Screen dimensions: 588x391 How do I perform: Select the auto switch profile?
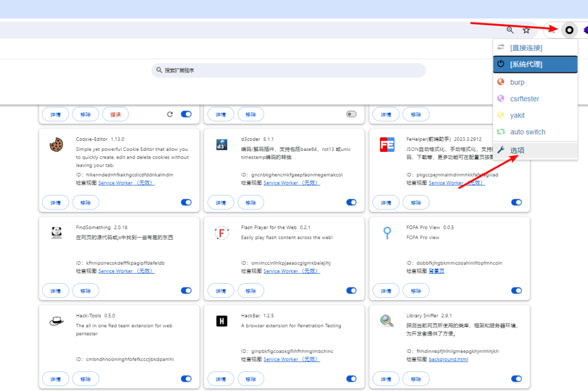click(535, 132)
